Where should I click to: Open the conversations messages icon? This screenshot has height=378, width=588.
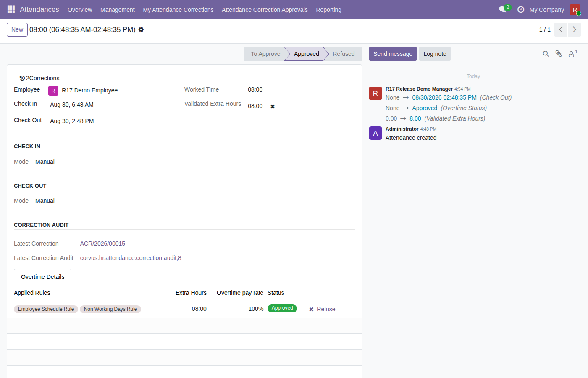pyautogui.click(x=503, y=9)
